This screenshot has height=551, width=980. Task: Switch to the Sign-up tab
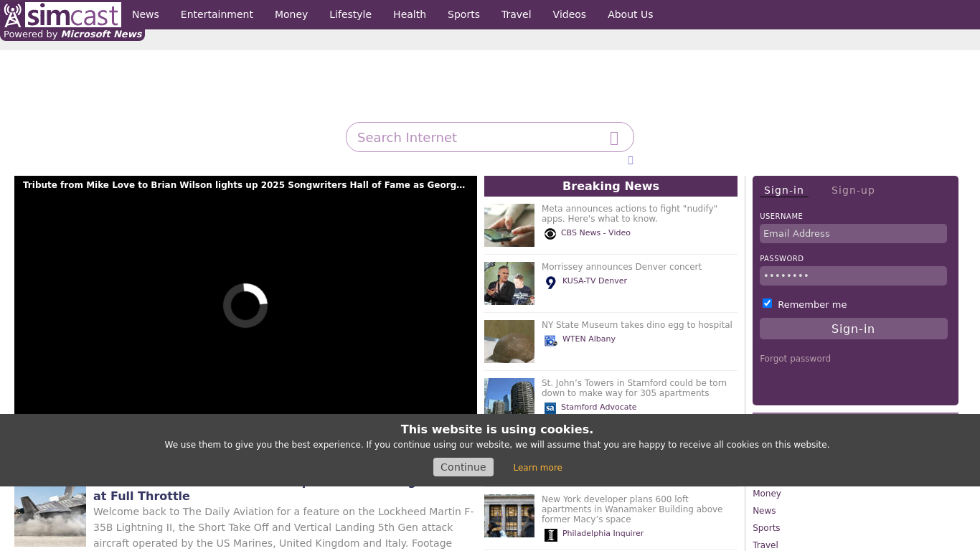[853, 190]
